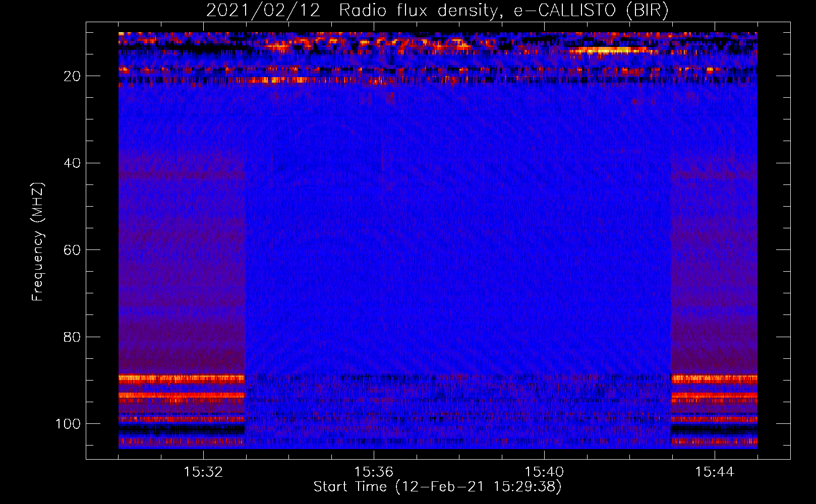Image resolution: width=816 pixels, height=504 pixels.
Task: Click the 'Start Time (12-Feb-21 15:29:38)' label
Action: [437, 487]
